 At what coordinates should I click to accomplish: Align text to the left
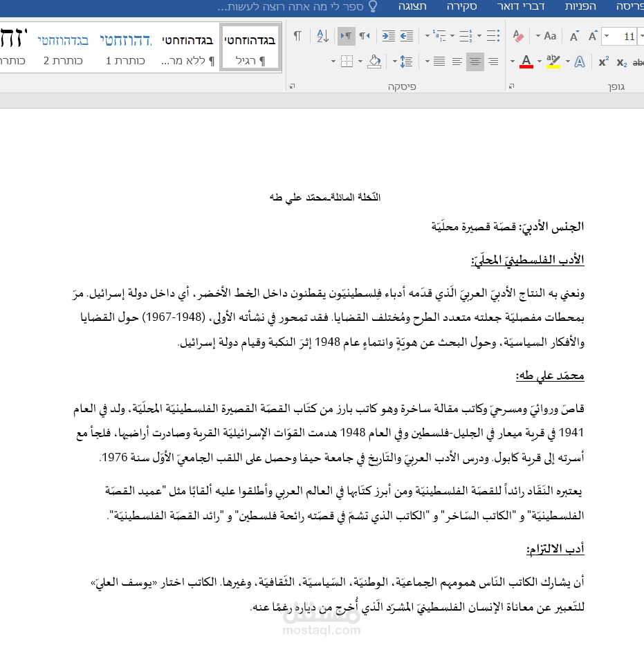click(457, 62)
